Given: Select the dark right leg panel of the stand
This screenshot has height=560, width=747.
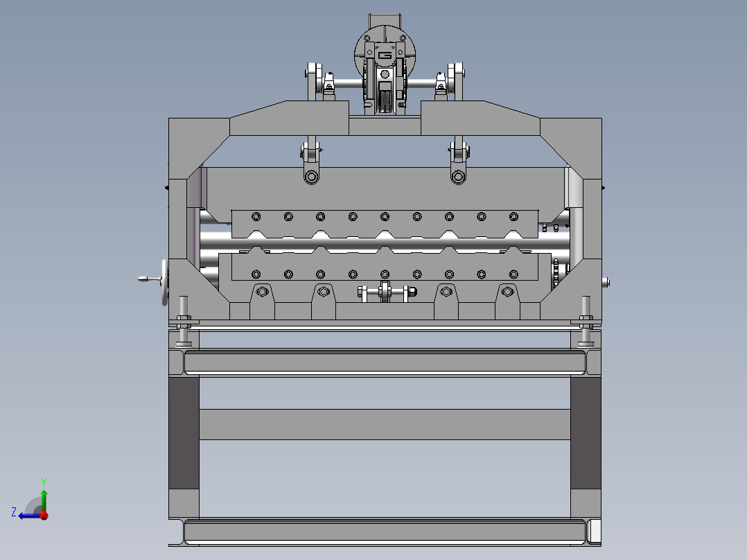Looking at the screenshot, I should (586, 432).
